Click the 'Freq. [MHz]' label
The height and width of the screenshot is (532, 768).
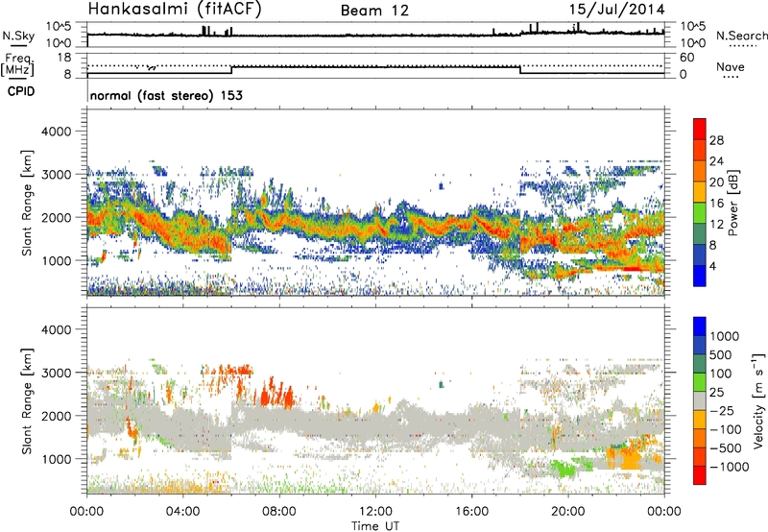click(x=17, y=64)
